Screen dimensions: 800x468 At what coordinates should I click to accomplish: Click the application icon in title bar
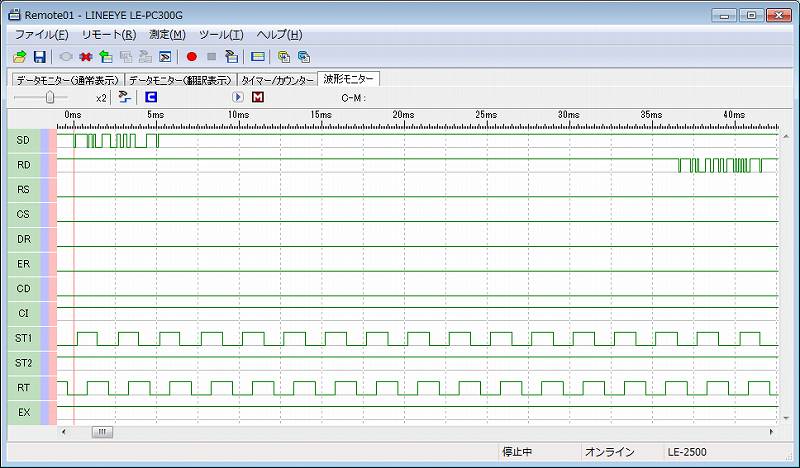tap(14, 15)
